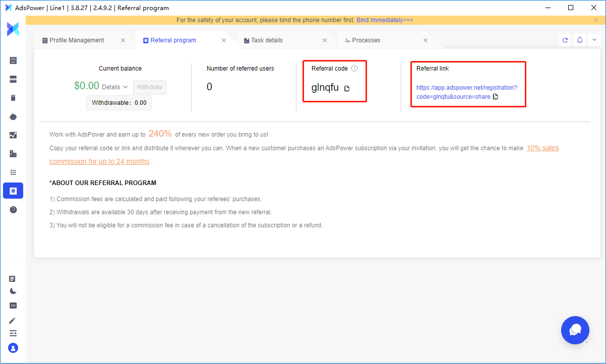Open the apps grid sidebar icon

[13, 172]
